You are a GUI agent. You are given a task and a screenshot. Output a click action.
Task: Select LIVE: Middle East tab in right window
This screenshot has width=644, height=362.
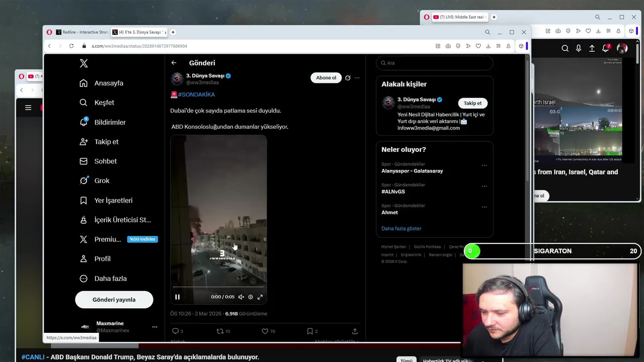[459, 17]
